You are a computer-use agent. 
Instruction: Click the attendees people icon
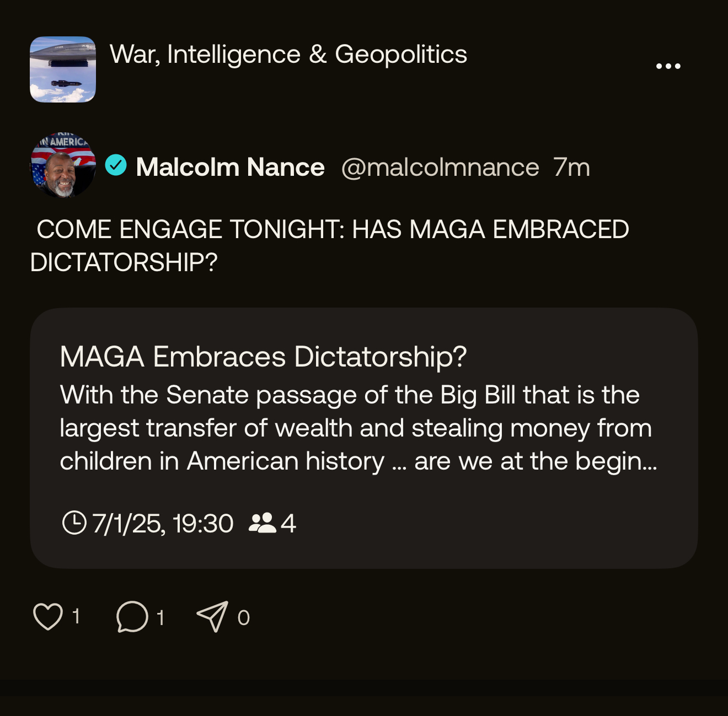(x=262, y=523)
